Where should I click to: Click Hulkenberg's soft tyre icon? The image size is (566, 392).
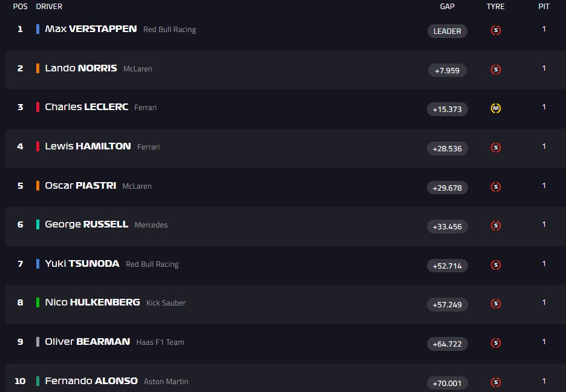[496, 304]
